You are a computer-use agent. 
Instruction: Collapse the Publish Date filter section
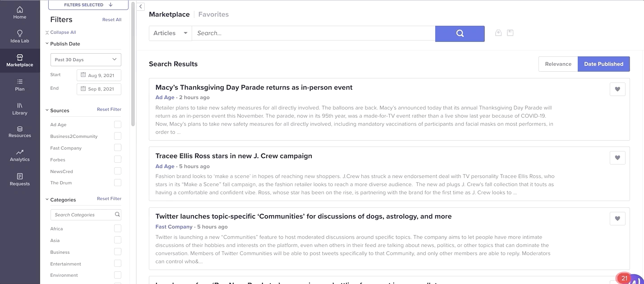pos(47,44)
